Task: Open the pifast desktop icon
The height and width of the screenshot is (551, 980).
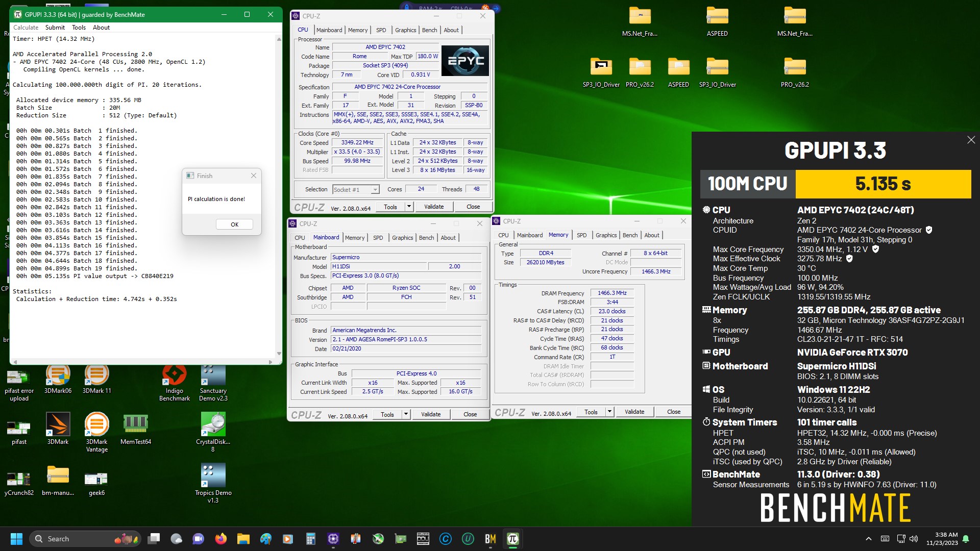Action: tap(19, 432)
